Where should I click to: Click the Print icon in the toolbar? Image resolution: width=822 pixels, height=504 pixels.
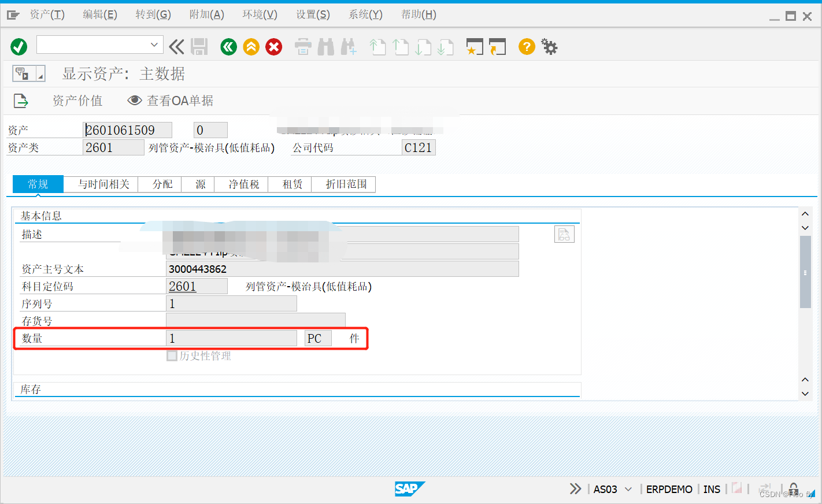[x=303, y=46]
